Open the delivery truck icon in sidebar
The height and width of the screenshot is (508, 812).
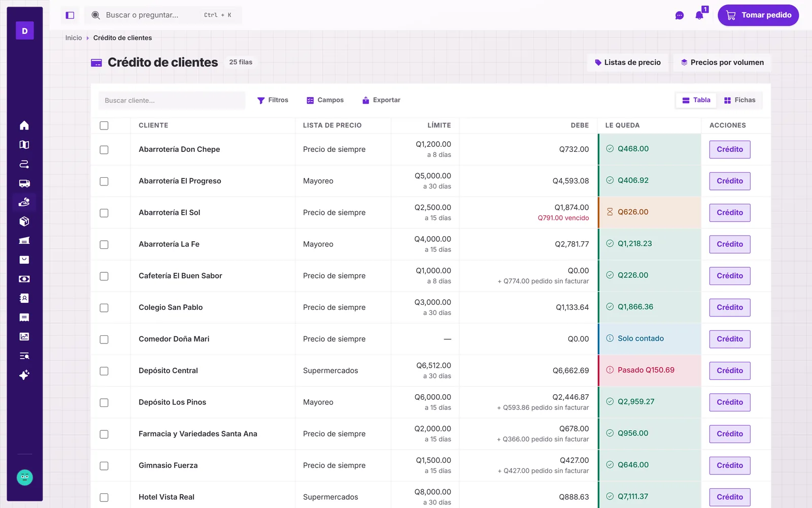[24, 183]
